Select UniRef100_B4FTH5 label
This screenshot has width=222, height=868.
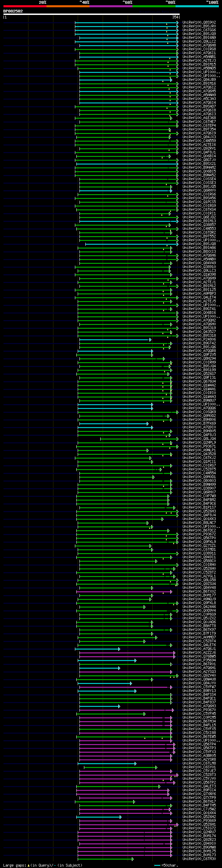coord(199,806)
